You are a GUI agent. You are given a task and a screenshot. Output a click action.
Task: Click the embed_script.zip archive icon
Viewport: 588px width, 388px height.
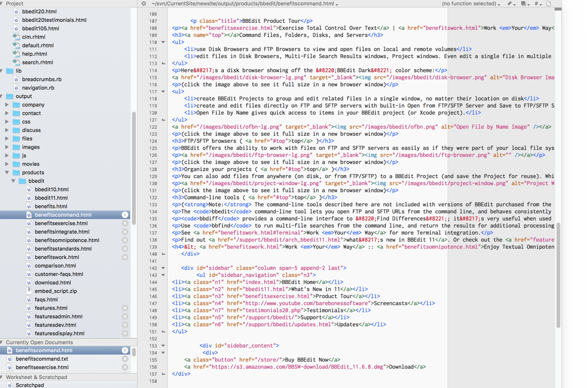coord(29,291)
